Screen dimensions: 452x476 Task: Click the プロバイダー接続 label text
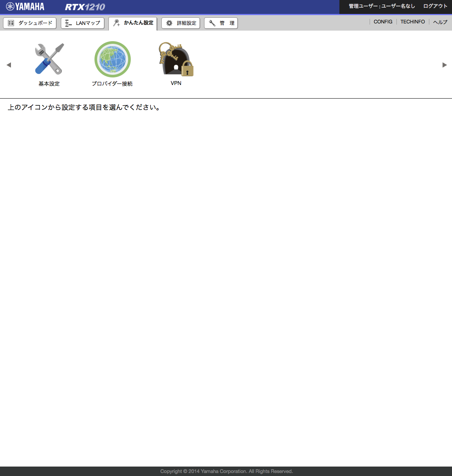[x=112, y=84]
